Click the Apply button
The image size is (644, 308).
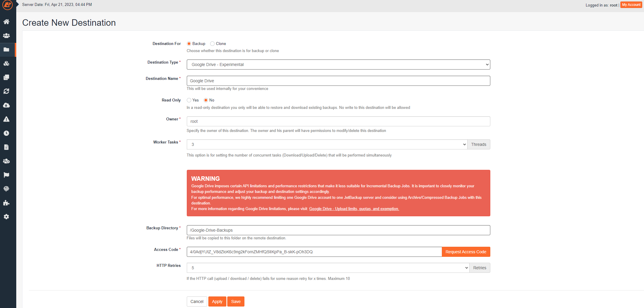coord(217,301)
